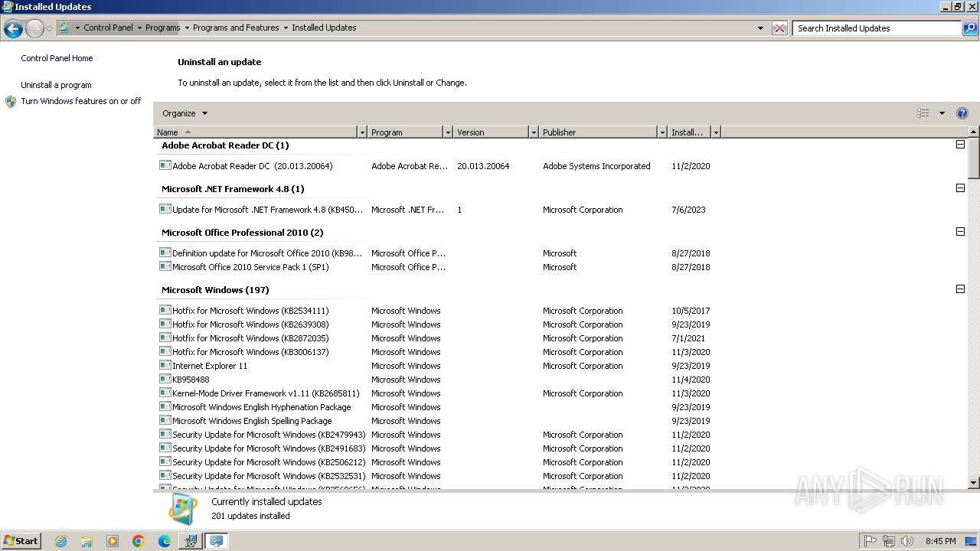Screen dimensions: 980x551
Task: Collapse the Microsoft .NET Framework 4.8 group
Action: 960,188
